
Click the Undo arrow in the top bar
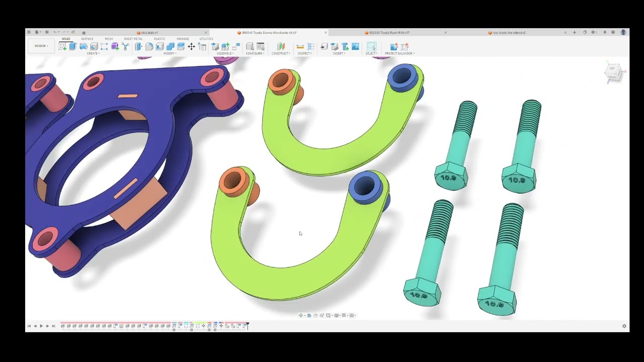pos(55,32)
